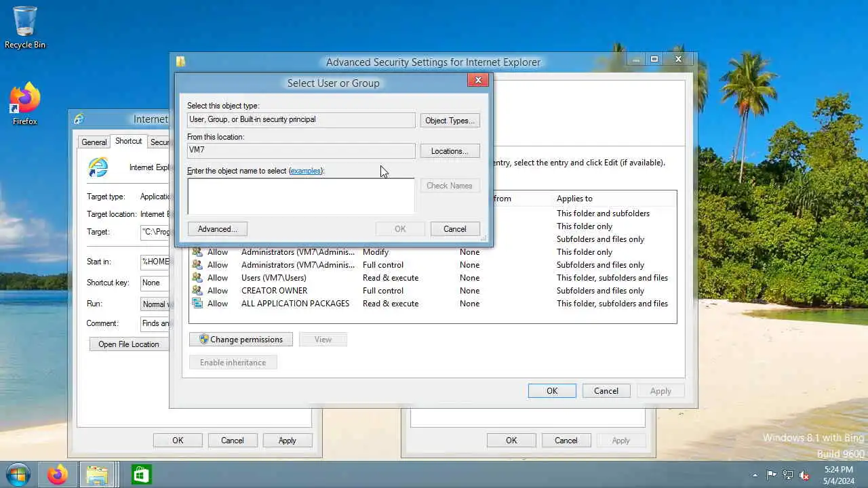Click the object type field showing User, Group
Image resolution: width=868 pixels, height=488 pixels.
coord(301,120)
